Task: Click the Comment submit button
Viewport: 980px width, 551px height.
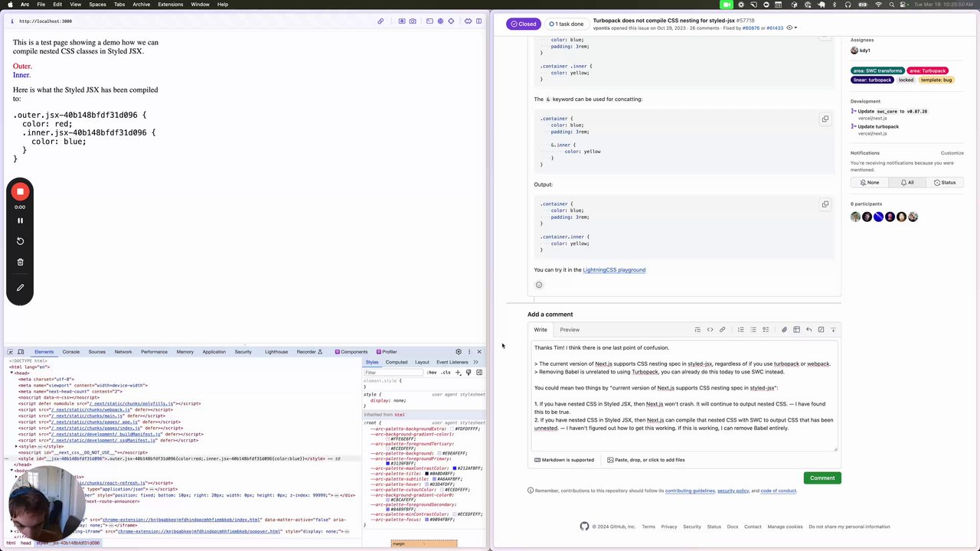Action: [822, 478]
